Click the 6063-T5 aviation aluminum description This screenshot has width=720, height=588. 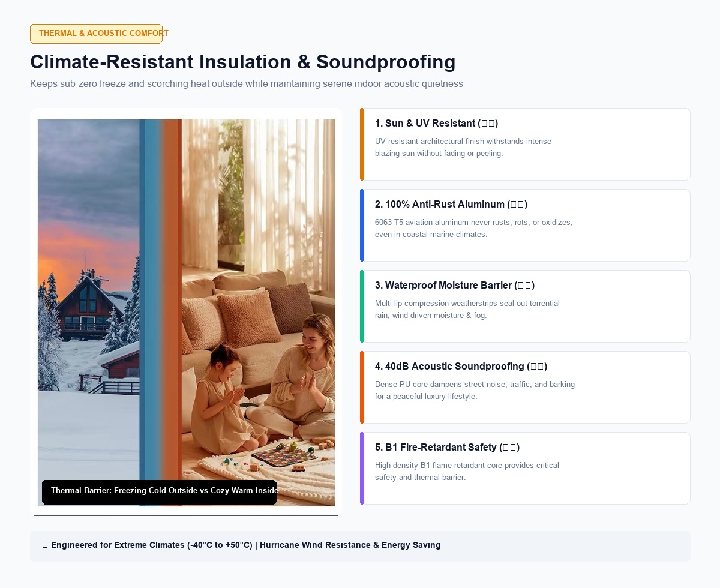pos(474,229)
